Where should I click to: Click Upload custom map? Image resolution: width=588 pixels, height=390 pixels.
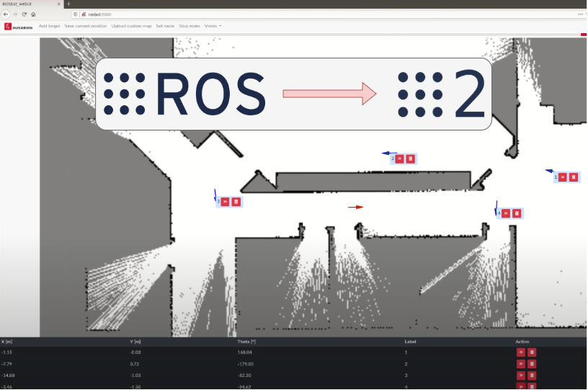click(131, 26)
